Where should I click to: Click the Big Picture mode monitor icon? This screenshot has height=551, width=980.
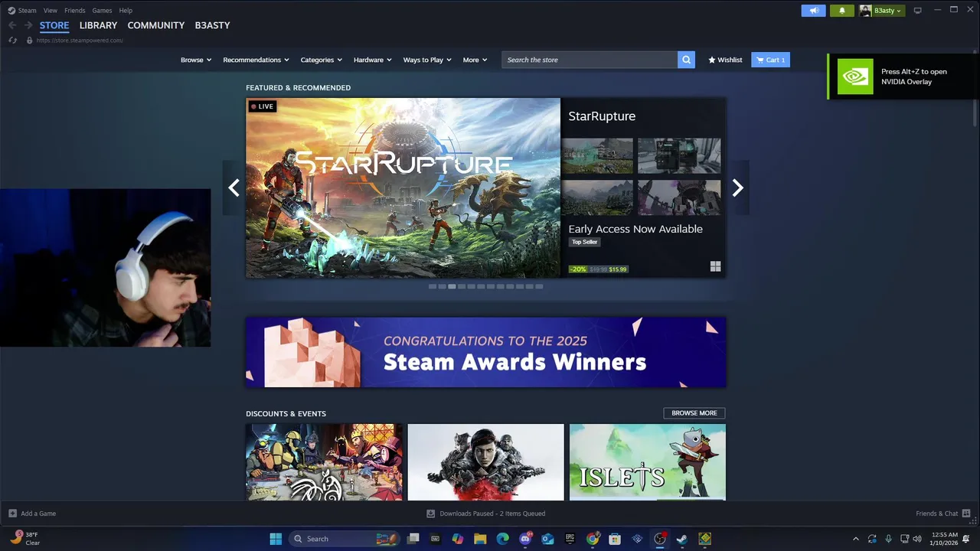click(917, 11)
